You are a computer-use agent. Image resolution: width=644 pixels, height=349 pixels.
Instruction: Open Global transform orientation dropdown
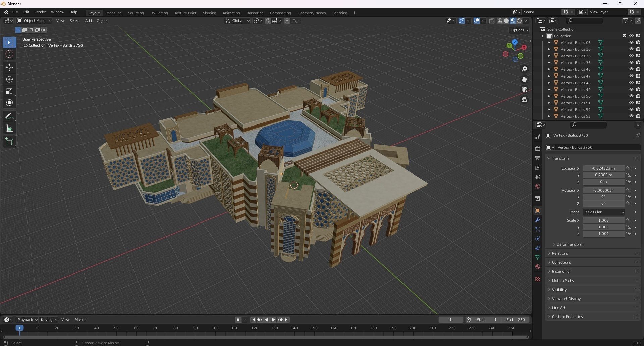point(237,21)
